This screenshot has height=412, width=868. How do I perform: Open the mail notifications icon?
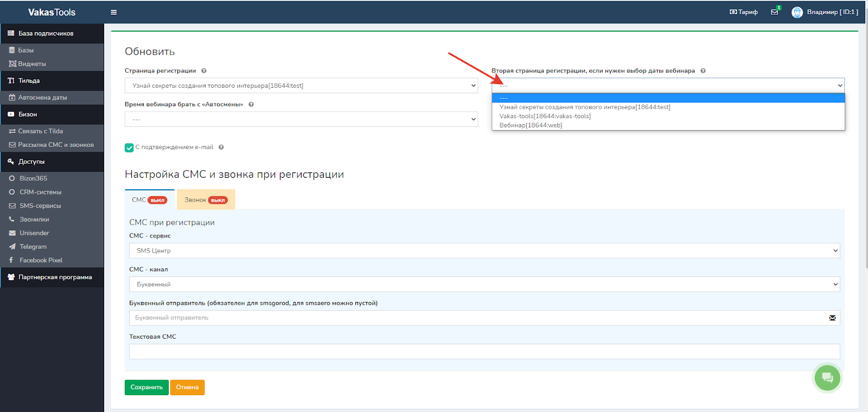click(774, 12)
